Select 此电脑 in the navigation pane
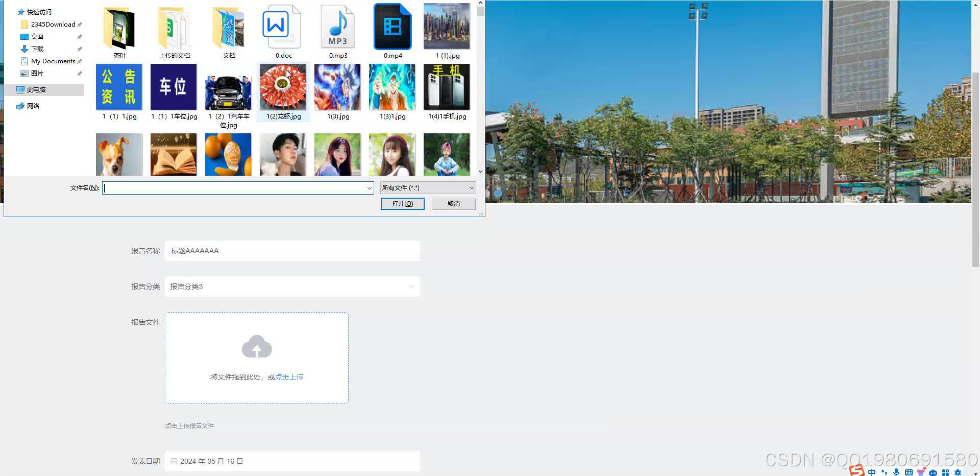This screenshot has height=476, width=980. 36,89
